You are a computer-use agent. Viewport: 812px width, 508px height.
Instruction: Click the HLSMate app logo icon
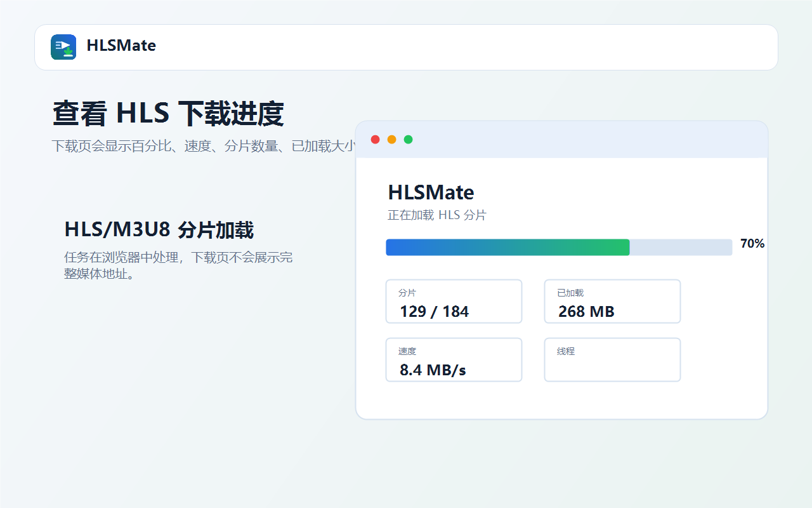pyautogui.click(x=63, y=47)
